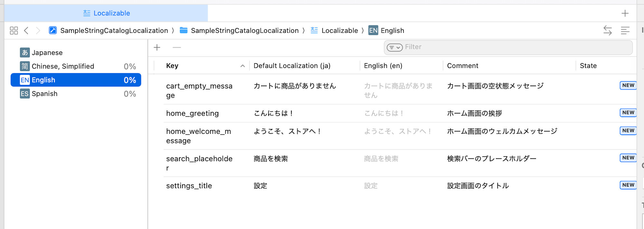Open the Localizable tab
The width and height of the screenshot is (644, 229).
click(106, 13)
